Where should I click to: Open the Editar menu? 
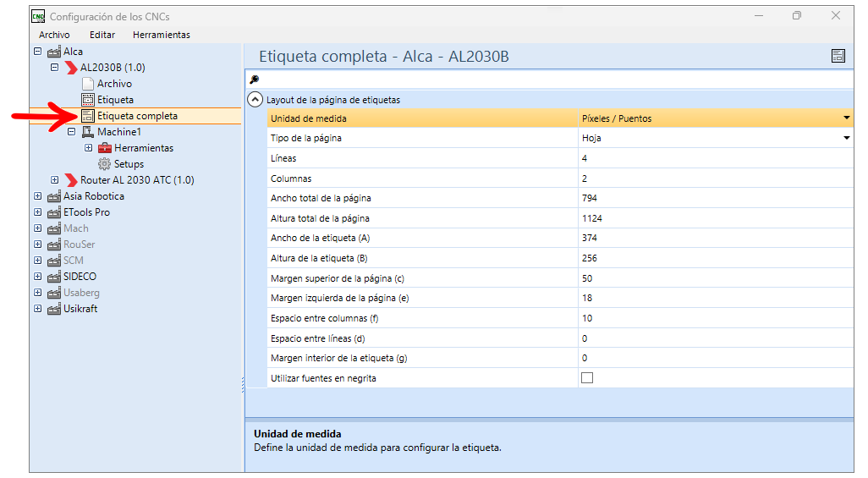coord(102,35)
